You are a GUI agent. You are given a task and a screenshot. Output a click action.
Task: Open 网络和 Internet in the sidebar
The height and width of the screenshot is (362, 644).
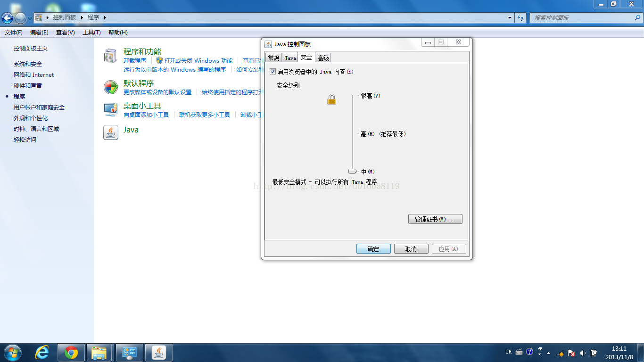34,74
